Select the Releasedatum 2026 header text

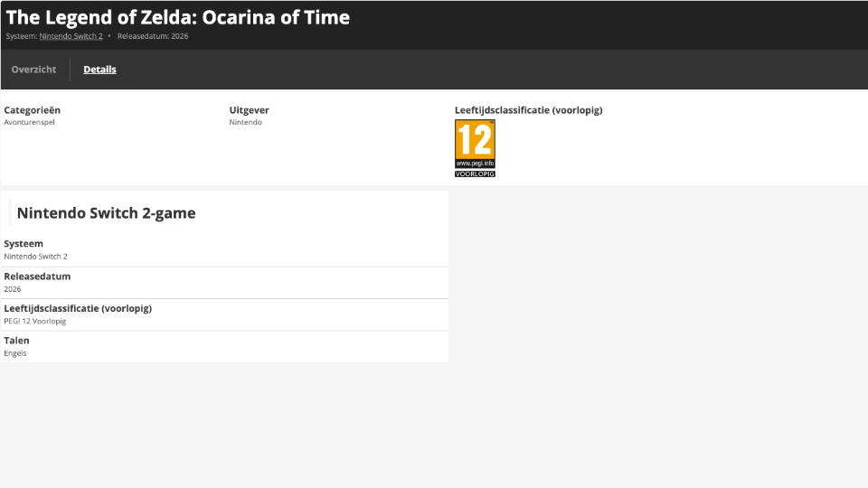(153, 36)
